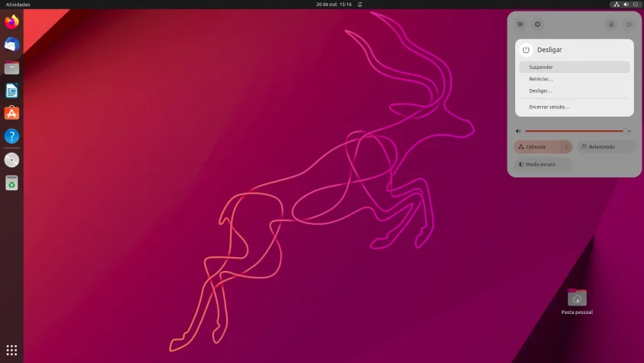644x363 pixels.
Task: Click the network icon in top bar
Action: tap(616, 4)
